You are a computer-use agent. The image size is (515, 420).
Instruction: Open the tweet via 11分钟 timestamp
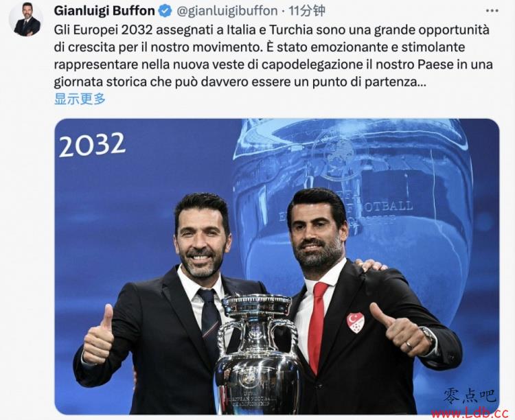coord(307,11)
